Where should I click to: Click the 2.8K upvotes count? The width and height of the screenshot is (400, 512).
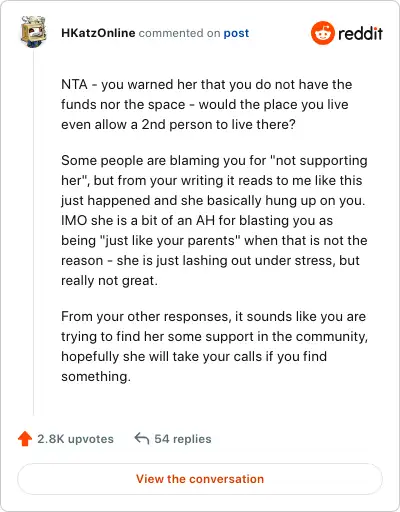pos(75,439)
